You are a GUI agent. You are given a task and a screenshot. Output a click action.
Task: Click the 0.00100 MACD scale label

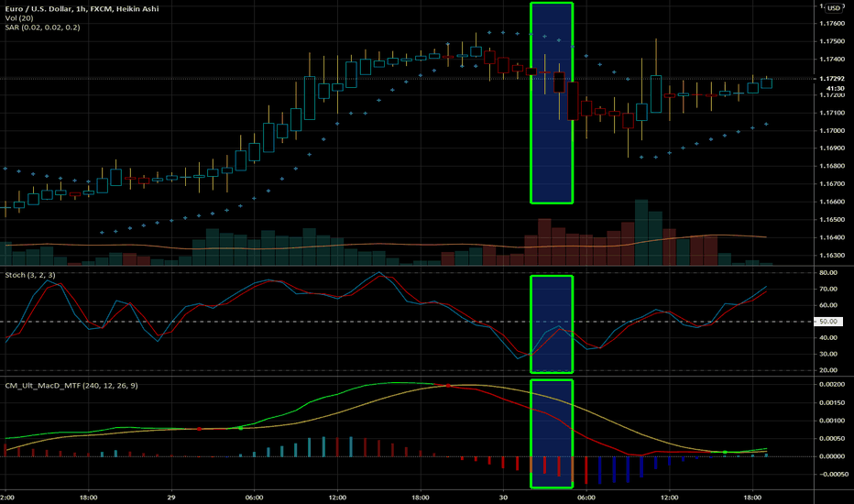pos(832,421)
